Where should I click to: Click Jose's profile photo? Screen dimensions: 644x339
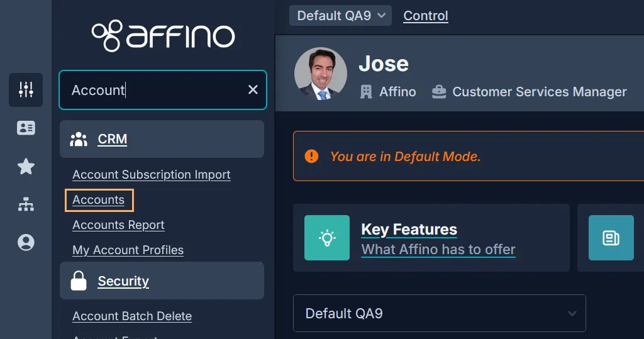click(x=321, y=74)
